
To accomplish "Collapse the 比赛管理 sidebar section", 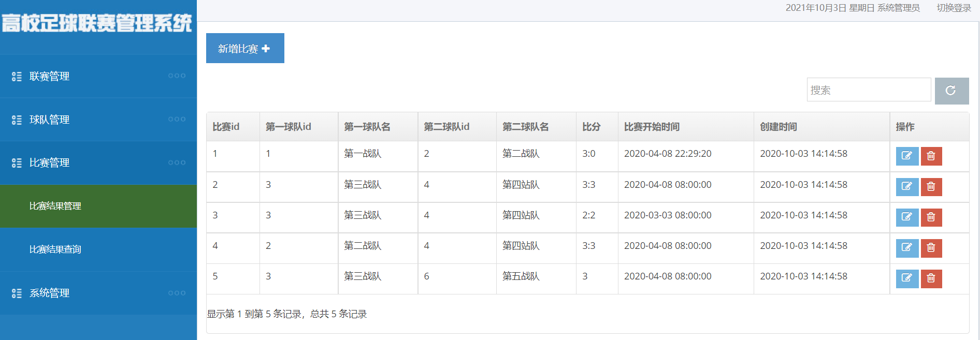I will [x=98, y=163].
